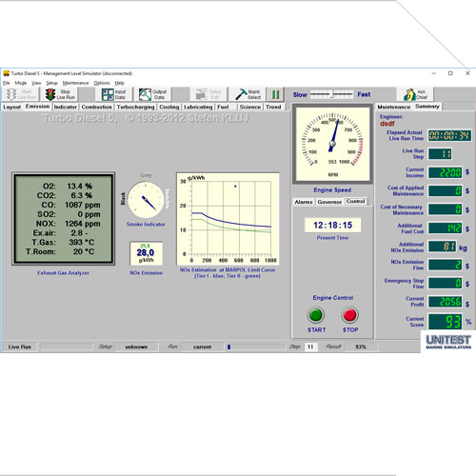476x476 pixels.
Task: Click the Current Profit 2056 value
Action: coord(446,302)
